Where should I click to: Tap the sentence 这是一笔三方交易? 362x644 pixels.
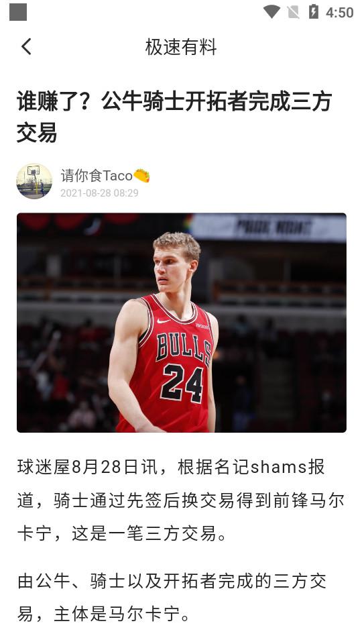[x=145, y=534]
